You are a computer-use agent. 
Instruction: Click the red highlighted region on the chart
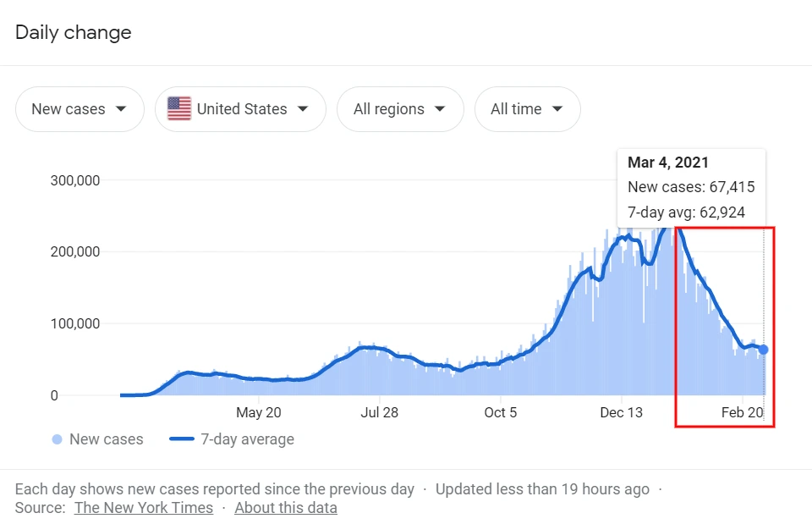[726, 326]
